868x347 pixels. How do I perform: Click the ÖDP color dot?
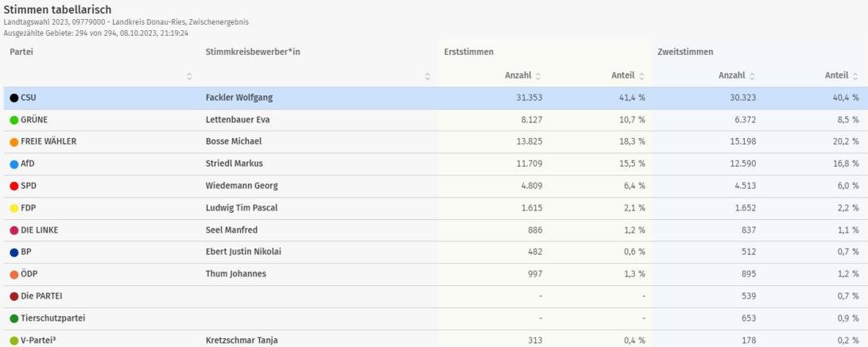pyautogui.click(x=14, y=275)
